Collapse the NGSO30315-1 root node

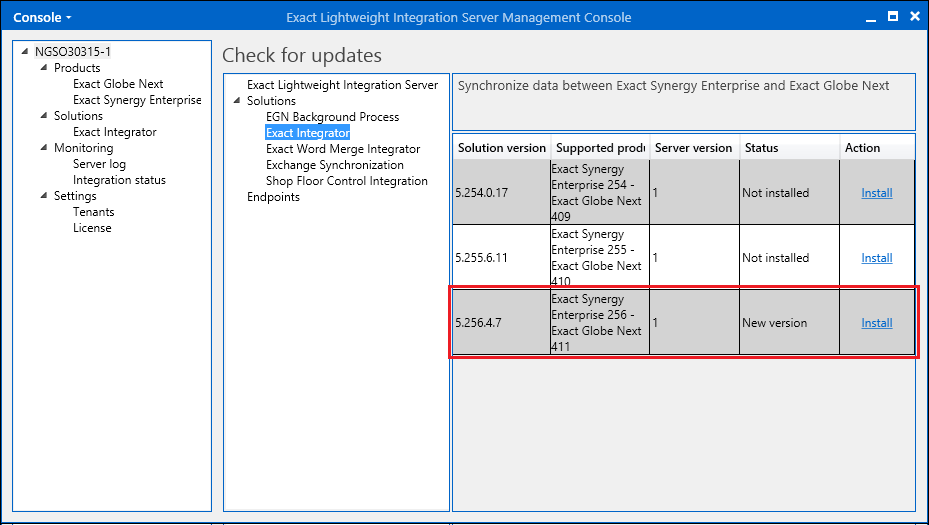(24, 52)
